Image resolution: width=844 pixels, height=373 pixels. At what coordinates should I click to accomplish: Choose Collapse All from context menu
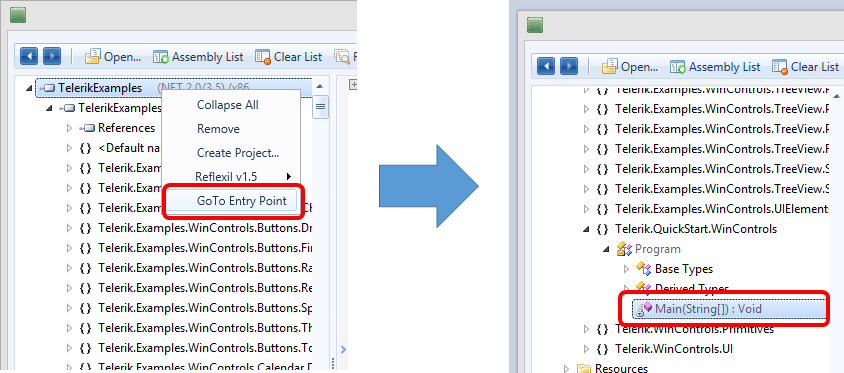[228, 105]
